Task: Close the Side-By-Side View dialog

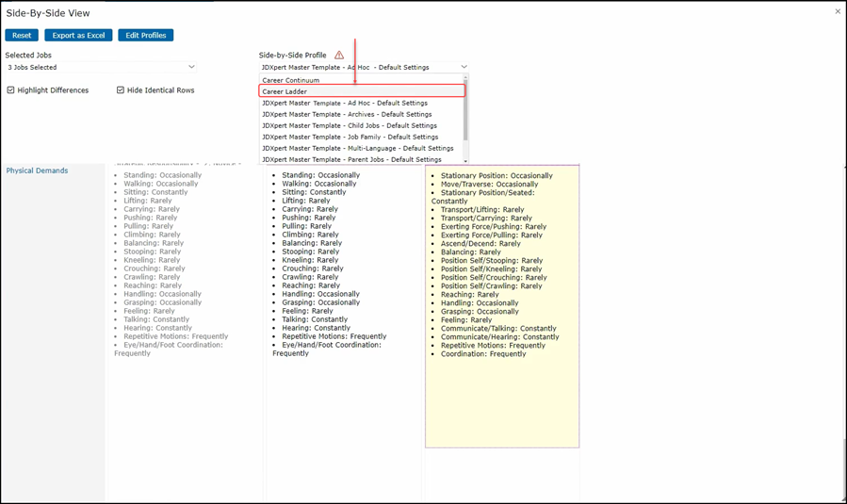Action: [838, 12]
